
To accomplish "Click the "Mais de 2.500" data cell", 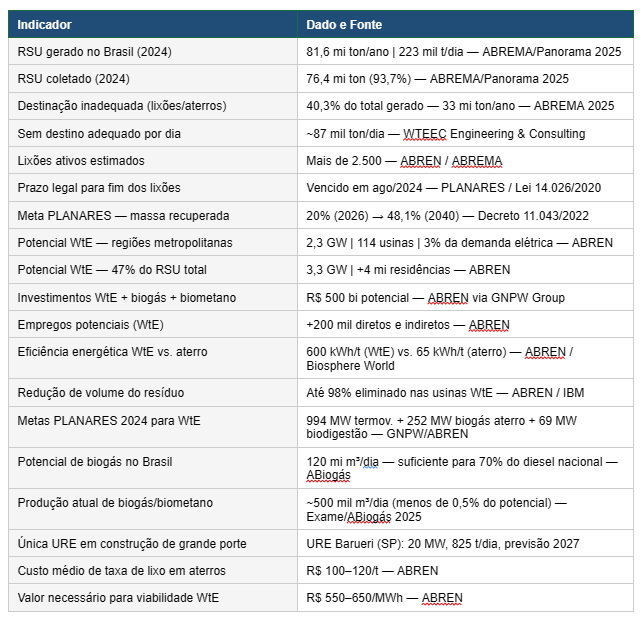I will point(404,161).
